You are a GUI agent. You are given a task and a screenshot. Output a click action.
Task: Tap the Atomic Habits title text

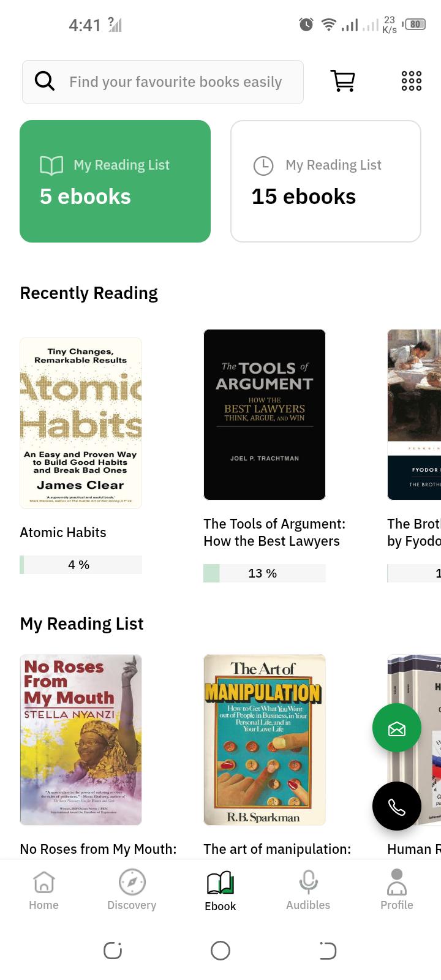(63, 532)
